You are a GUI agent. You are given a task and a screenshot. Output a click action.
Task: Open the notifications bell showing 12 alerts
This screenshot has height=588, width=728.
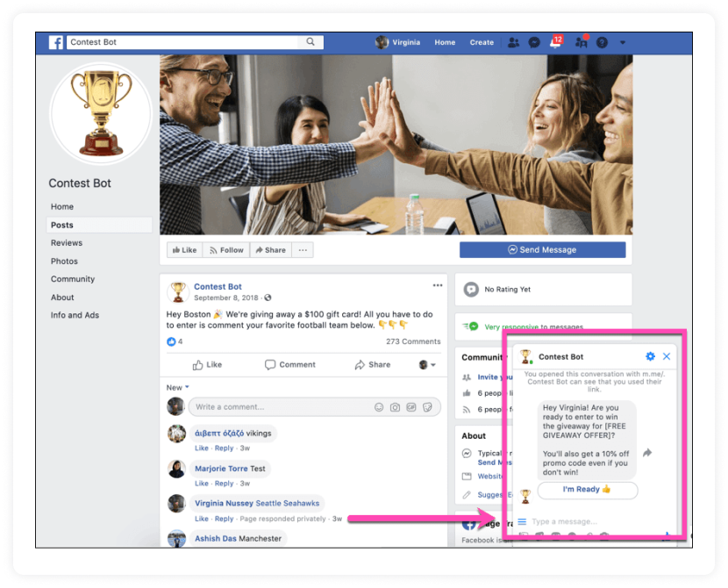click(x=555, y=41)
